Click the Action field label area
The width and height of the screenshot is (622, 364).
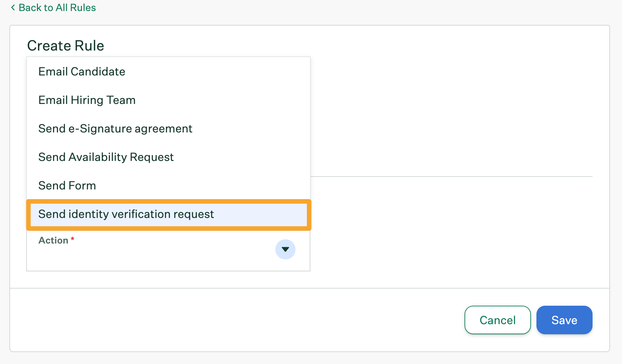53,240
